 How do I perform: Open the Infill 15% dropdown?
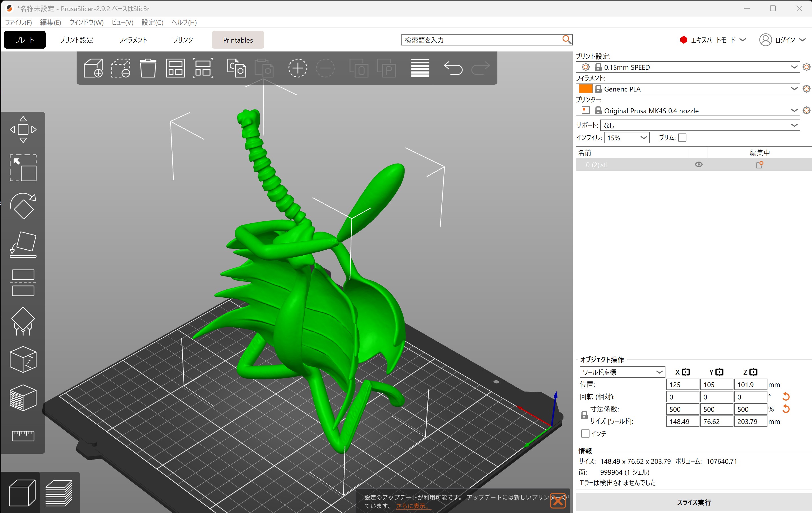(627, 138)
